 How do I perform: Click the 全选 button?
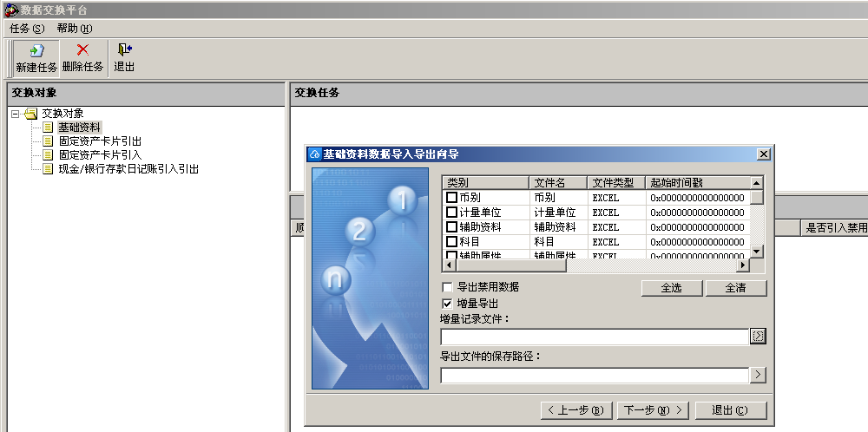point(672,288)
